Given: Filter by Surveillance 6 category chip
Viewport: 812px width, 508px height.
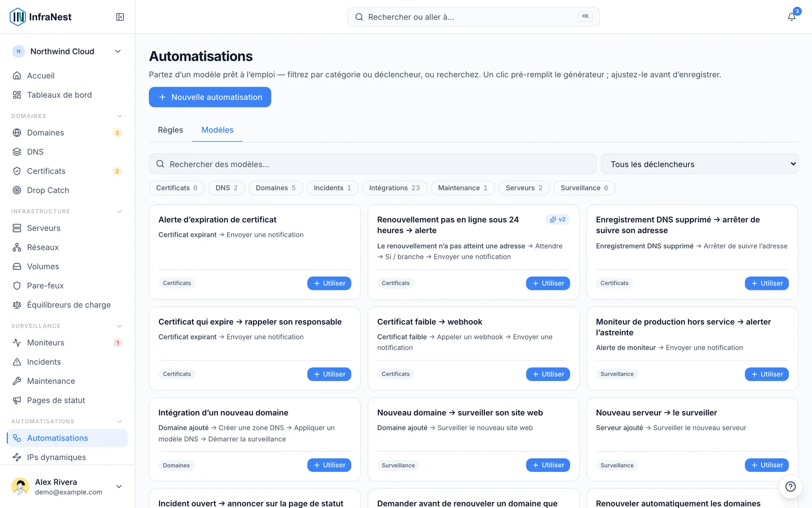Looking at the screenshot, I should pyautogui.click(x=584, y=188).
